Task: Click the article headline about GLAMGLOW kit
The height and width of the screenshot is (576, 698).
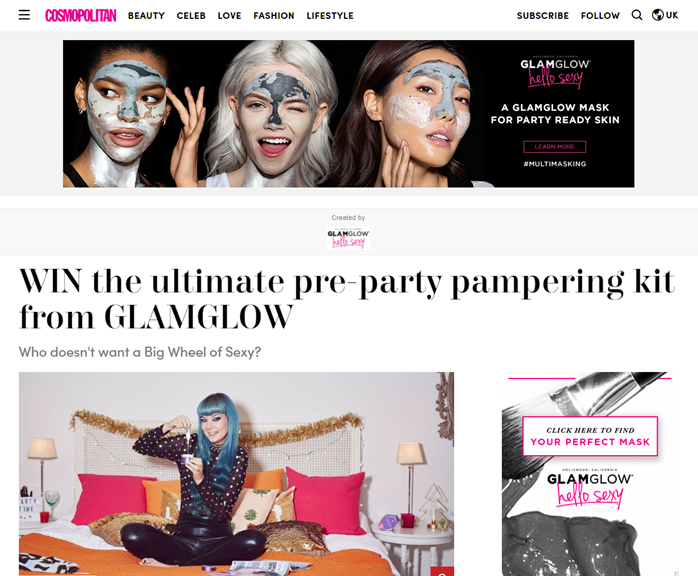Action: 347,299
